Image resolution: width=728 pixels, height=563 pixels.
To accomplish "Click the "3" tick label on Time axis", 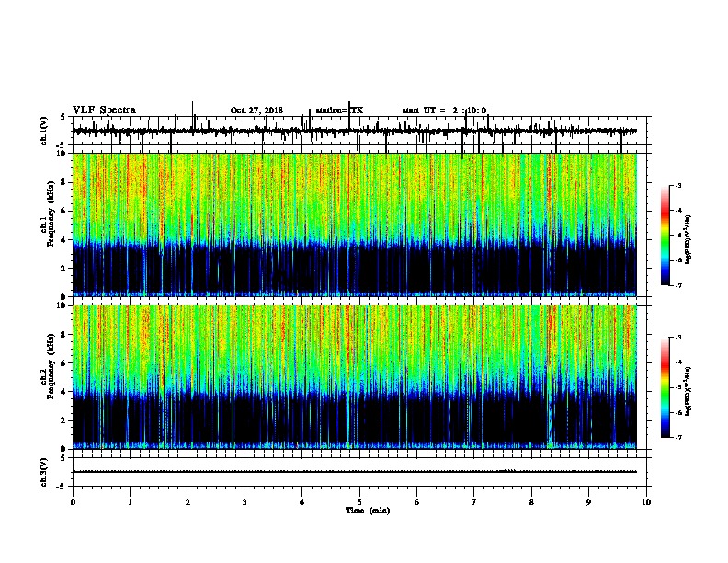I will tap(245, 502).
